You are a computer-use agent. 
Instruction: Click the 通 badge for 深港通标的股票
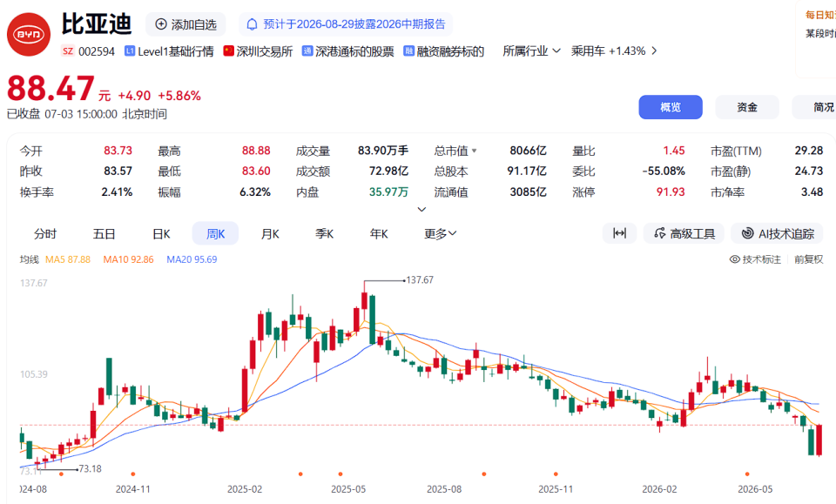(307, 50)
